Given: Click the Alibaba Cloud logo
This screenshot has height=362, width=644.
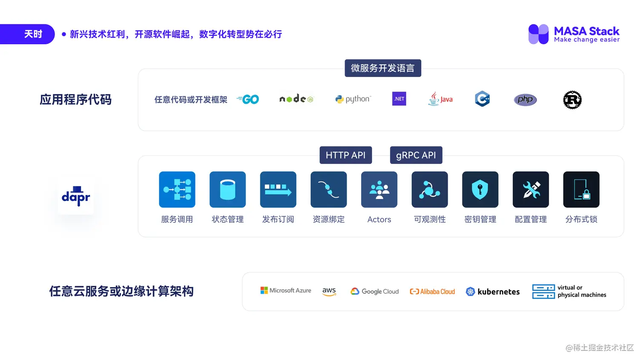Looking at the screenshot, I should 432,292.
